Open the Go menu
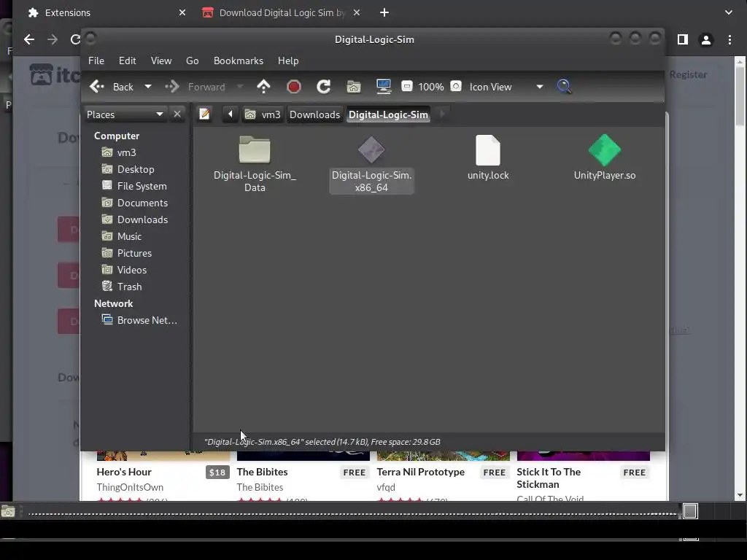The image size is (747, 560). point(193,61)
